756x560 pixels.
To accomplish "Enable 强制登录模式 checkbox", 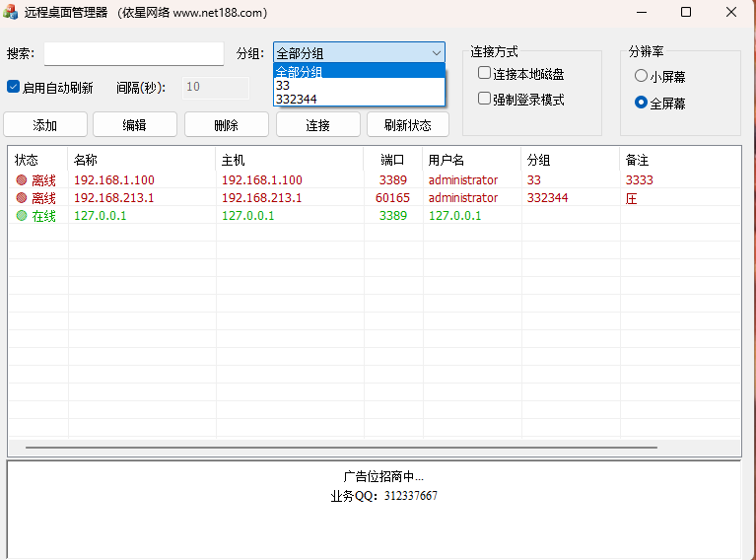I will tap(484, 99).
